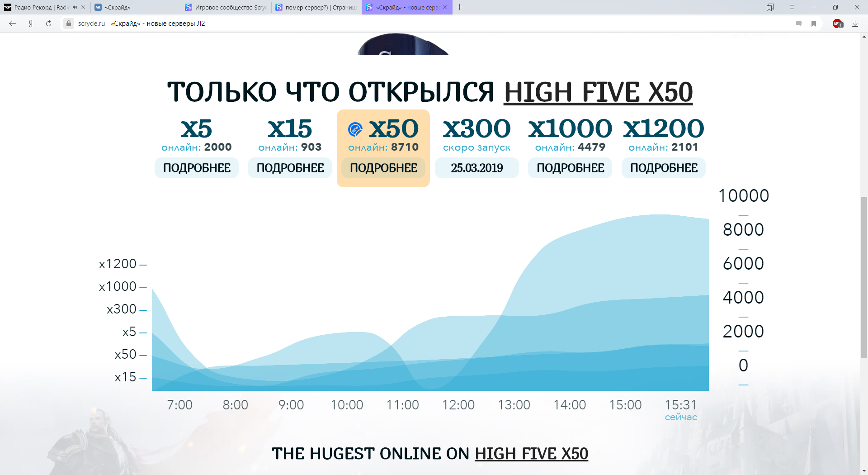
Task: Bookmark this page in address bar
Action: click(x=814, y=24)
